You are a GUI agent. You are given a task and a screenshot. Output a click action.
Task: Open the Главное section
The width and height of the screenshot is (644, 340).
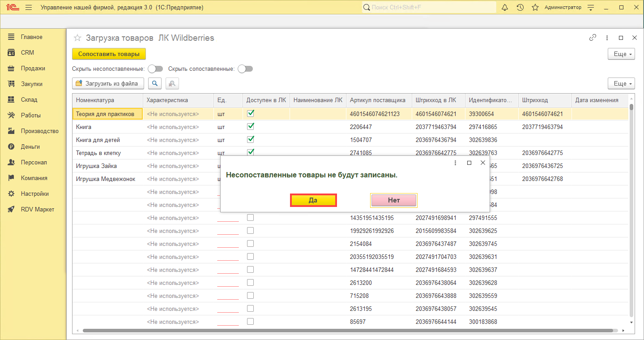tap(31, 37)
